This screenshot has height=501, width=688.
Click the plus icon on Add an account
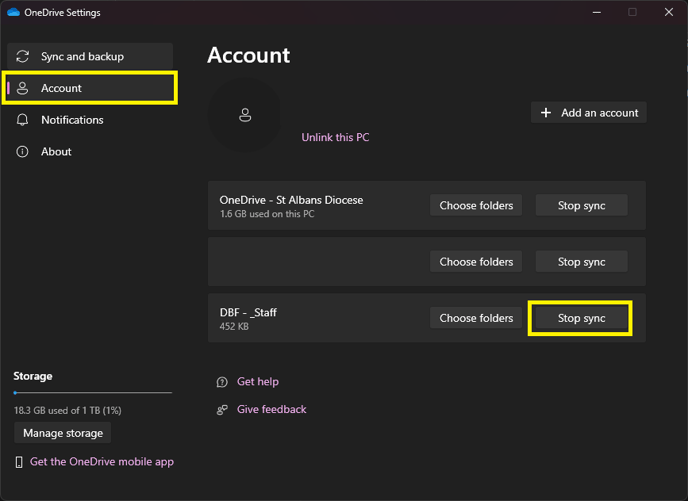(545, 113)
